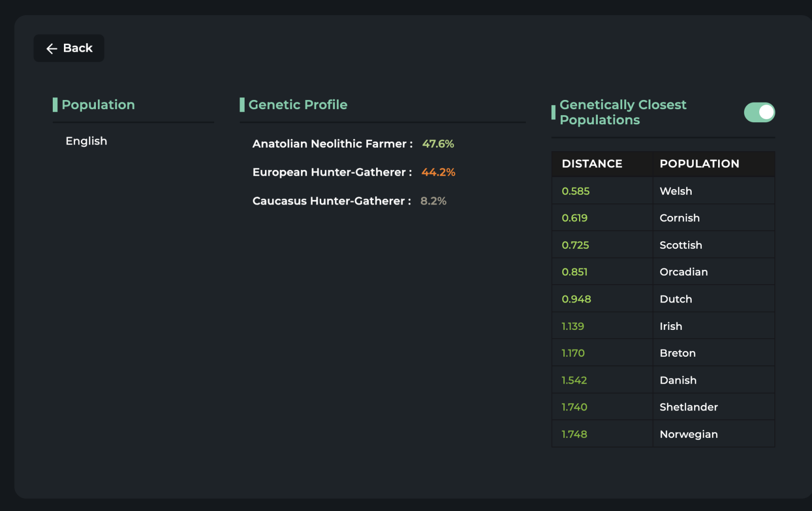Image resolution: width=812 pixels, height=511 pixels.
Task: Choose Orcadian in closest populations table
Action: 663,271
